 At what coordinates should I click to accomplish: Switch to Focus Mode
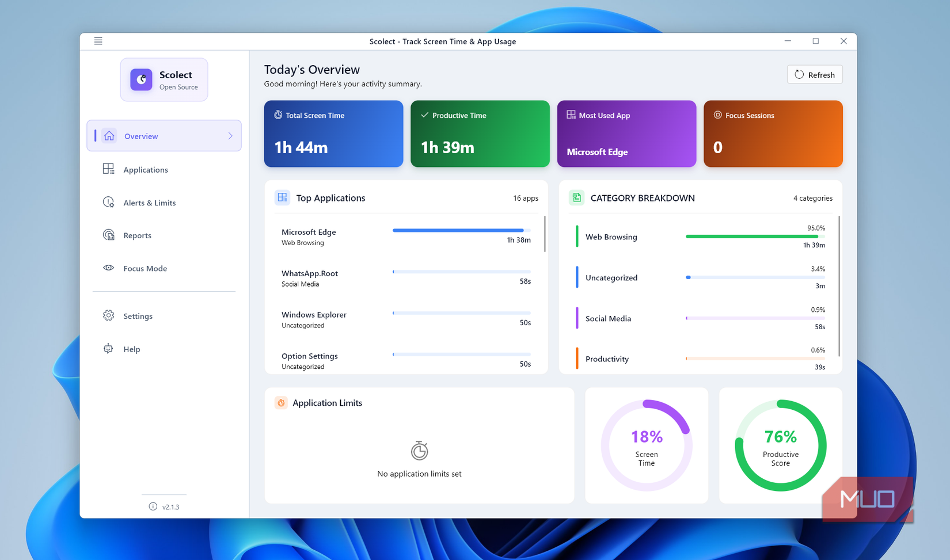tap(164, 268)
